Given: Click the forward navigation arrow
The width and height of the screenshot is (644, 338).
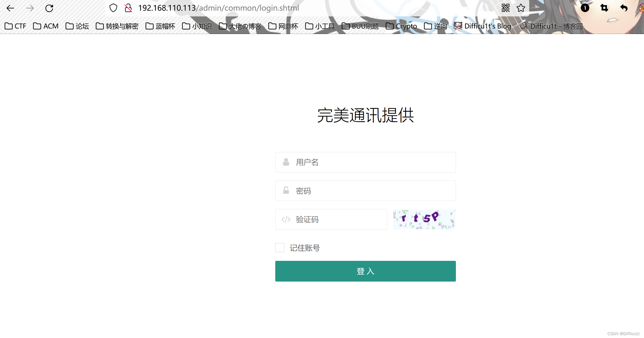Looking at the screenshot, I should (x=30, y=8).
